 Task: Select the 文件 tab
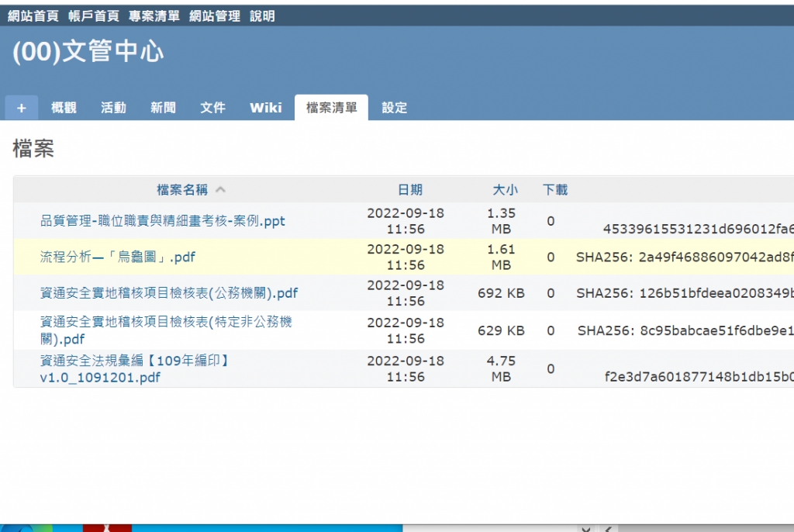click(x=212, y=108)
